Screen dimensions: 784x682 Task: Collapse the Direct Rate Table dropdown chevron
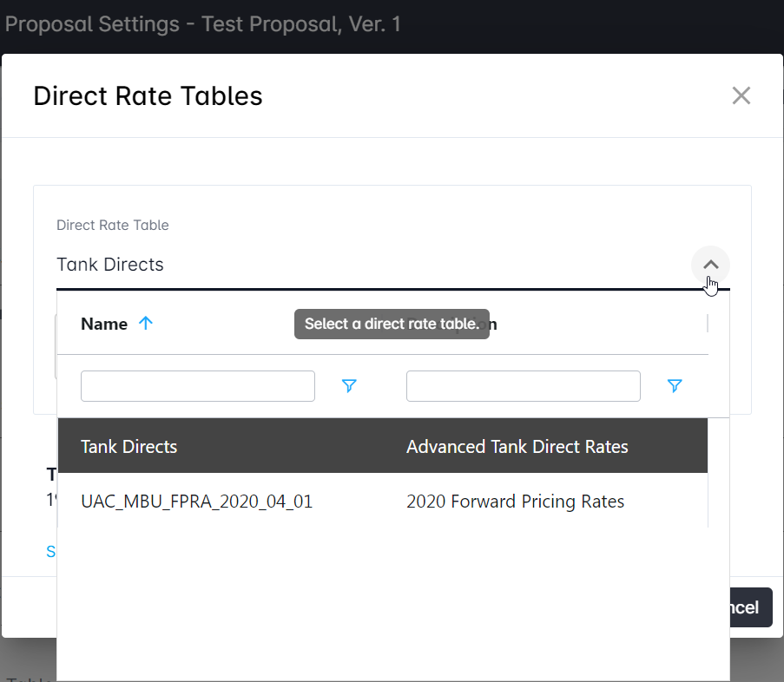click(x=710, y=265)
